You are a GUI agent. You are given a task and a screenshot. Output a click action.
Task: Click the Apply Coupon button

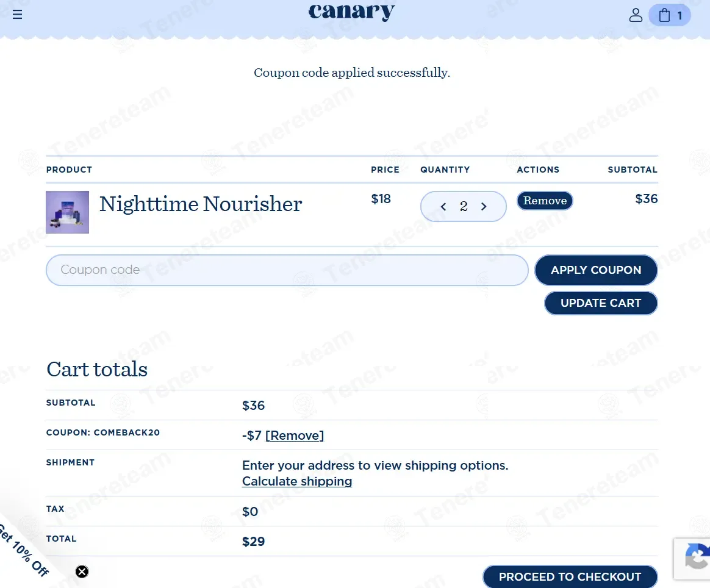pyautogui.click(x=596, y=270)
